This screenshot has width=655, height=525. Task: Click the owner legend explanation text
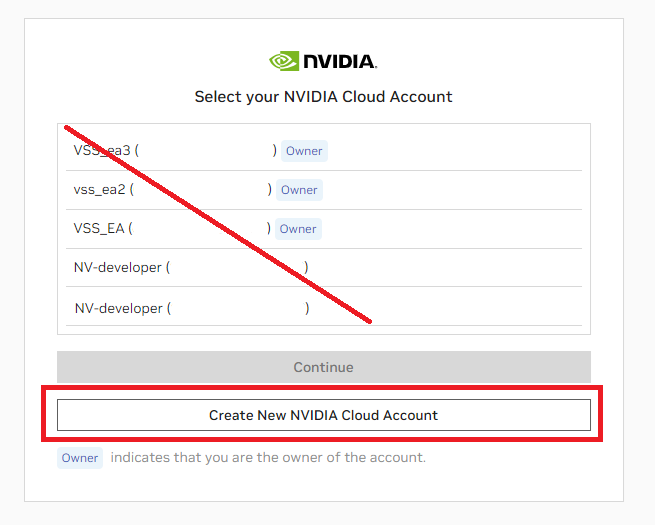[268, 458]
